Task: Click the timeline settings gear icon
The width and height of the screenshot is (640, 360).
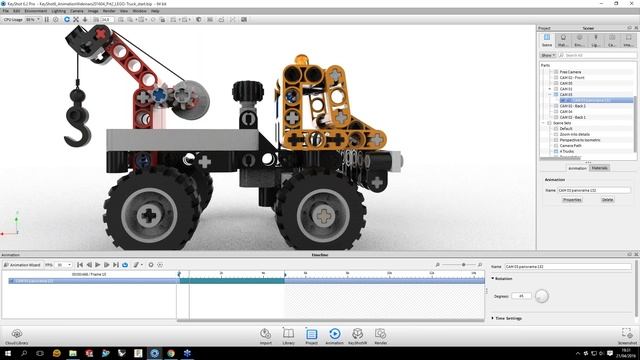Action: 151,265
